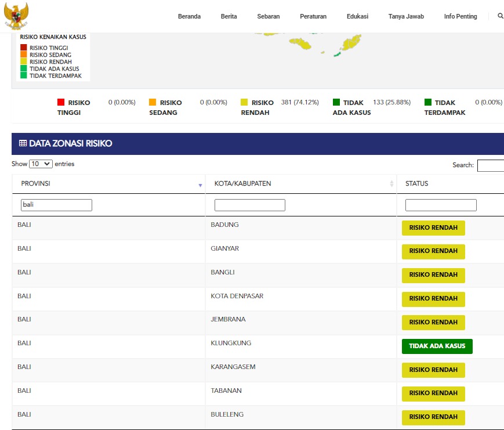Sort by the Kota/Kabupaten column arrows
This screenshot has width=504, height=430.
click(x=391, y=184)
